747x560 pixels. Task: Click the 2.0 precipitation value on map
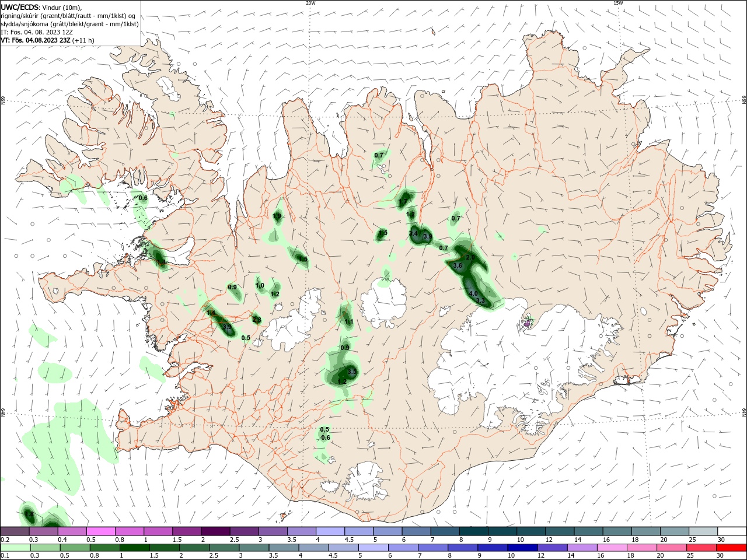[x=471, y=257]
